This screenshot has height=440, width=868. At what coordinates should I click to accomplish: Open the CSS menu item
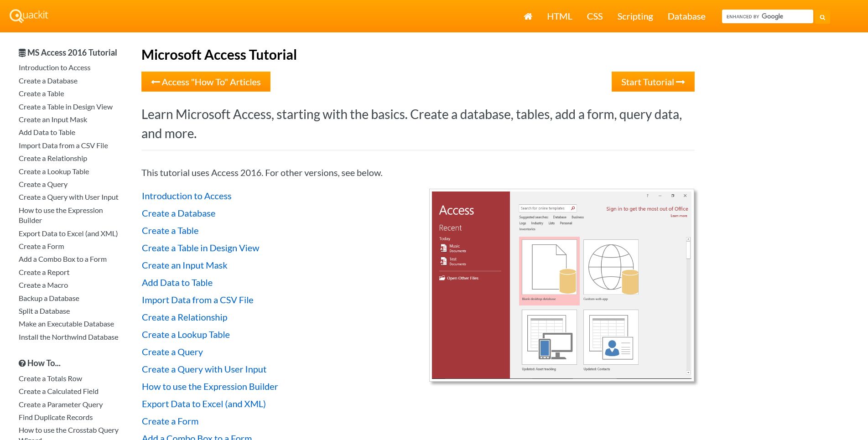point(594,16)
